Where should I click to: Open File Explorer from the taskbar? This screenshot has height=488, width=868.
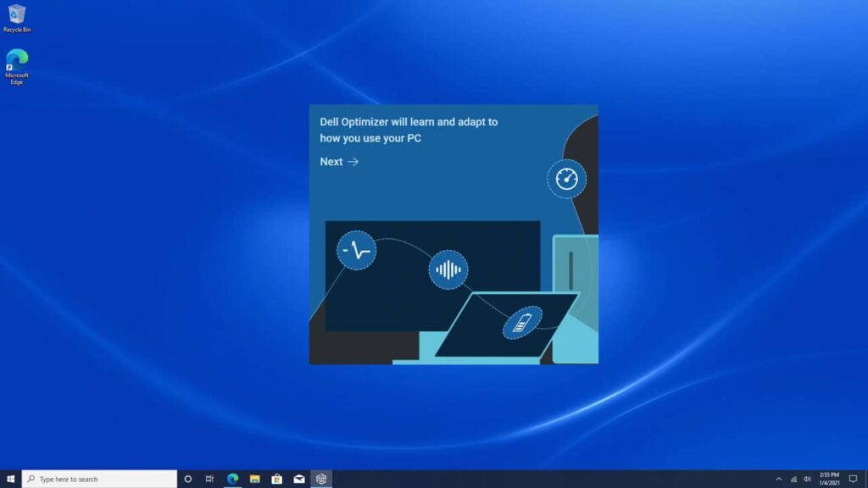(x=254, y=478)
